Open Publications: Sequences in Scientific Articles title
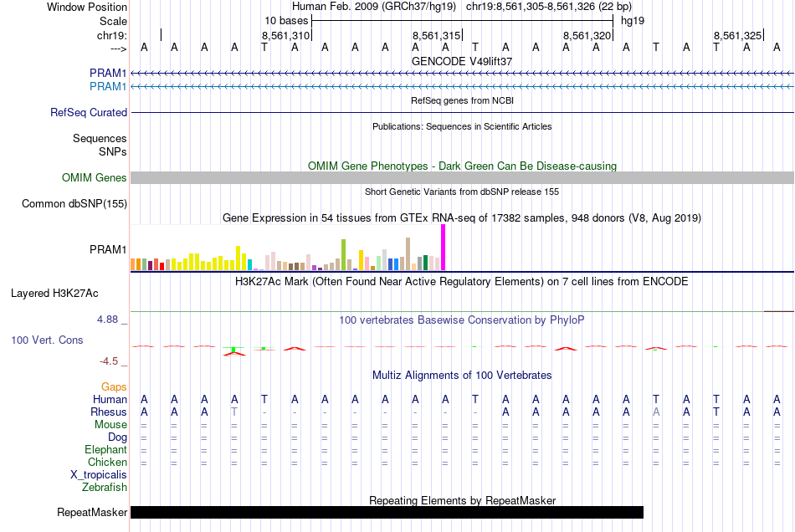795x532 pixels. [462, 126]
